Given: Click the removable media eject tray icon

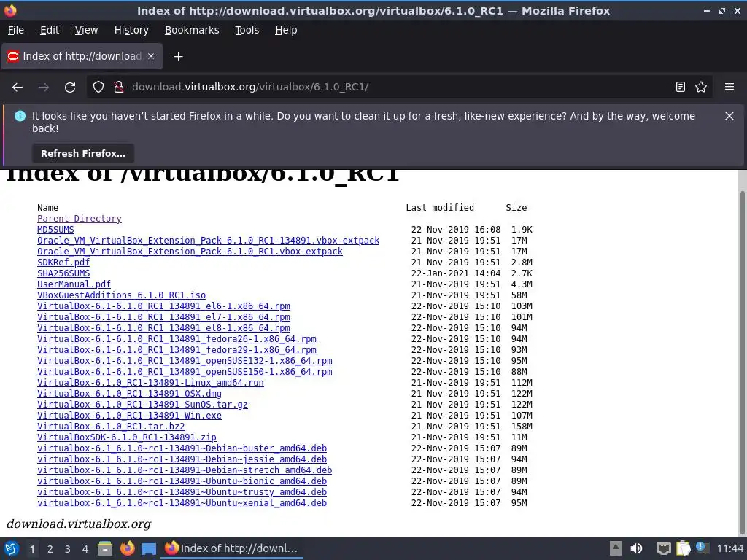Looking at the screenshot, I should (x=616, y=548).
